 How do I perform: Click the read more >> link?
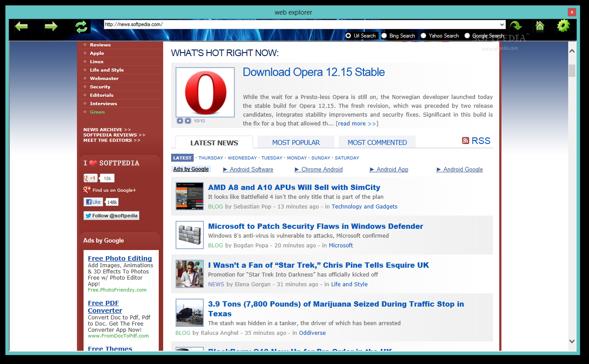(x=357, y=124)
